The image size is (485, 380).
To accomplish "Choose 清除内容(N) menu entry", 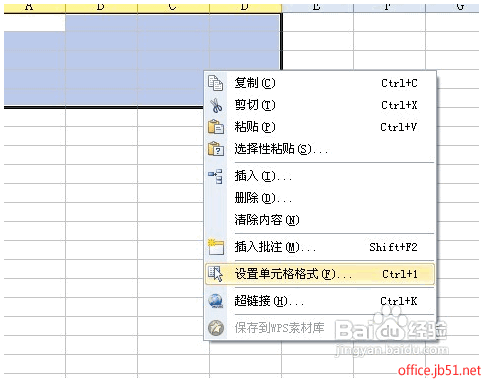I will point(320,220).
